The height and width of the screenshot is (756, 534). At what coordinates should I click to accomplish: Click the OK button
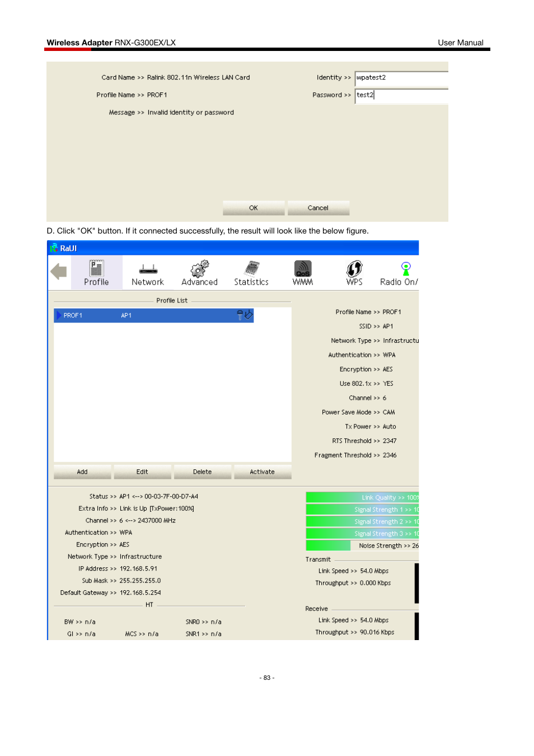253,208
